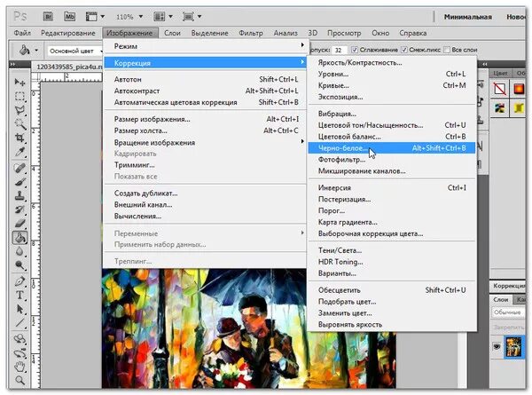Image resolution: width=532 pixels, height=395 pixels.
Task: Apply the red-orange square style swatch
Action: (x=519, y=89)
